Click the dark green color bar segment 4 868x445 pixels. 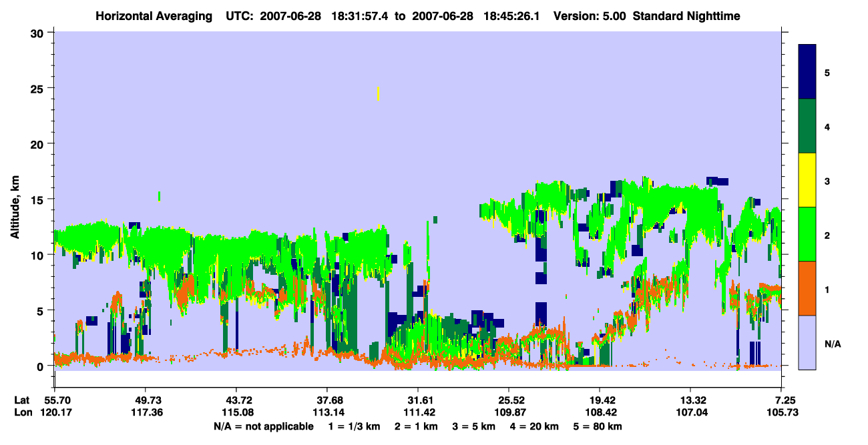[807, 126]
